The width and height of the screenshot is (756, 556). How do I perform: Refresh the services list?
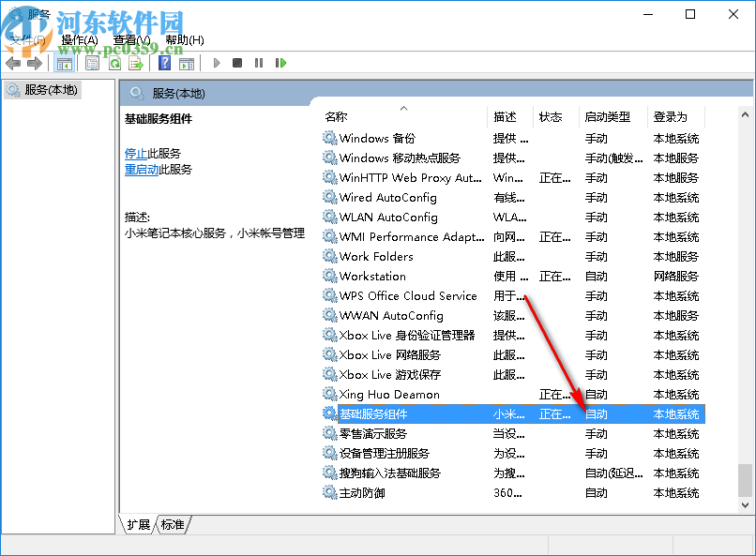[x=115, y=63]
